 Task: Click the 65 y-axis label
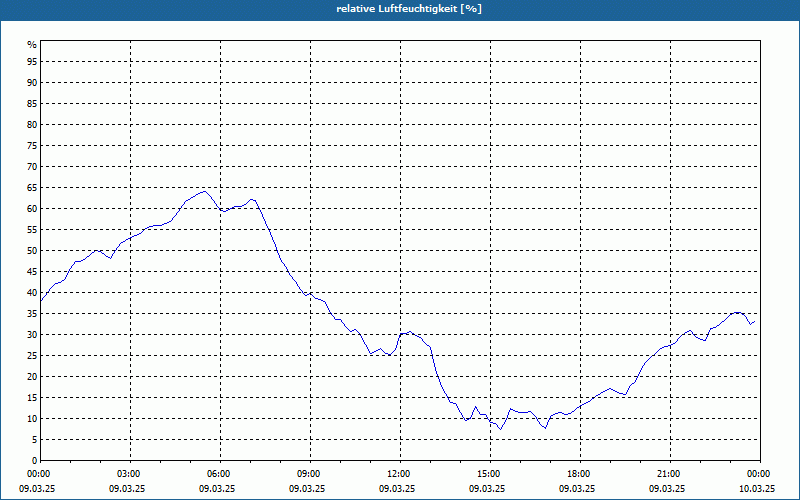tap(32, 188)
